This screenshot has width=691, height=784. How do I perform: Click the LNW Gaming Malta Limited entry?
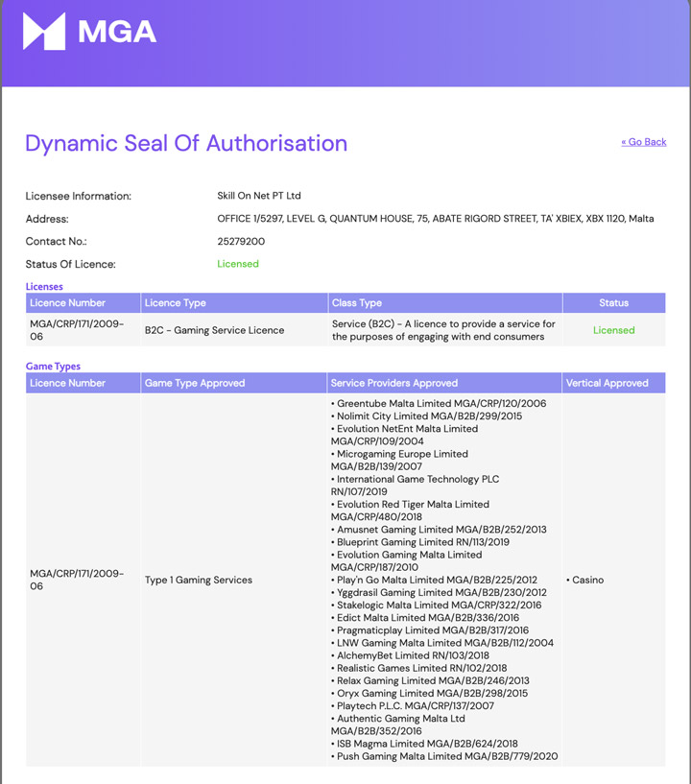tap(442, 643)
